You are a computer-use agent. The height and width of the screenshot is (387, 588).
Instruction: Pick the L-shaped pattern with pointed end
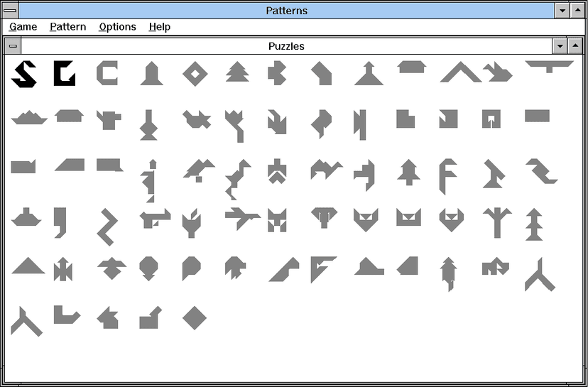tap(67, 315)
